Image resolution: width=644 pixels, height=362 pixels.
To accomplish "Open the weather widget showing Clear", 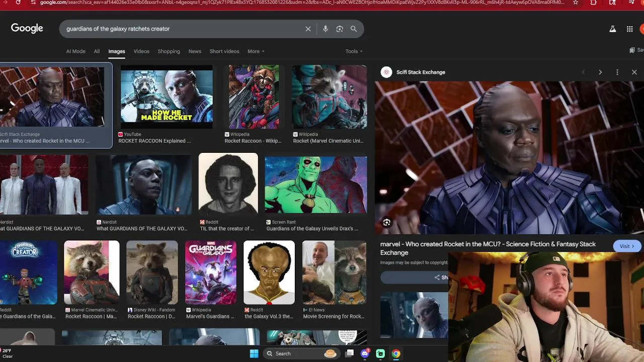I will pos(7,353).
